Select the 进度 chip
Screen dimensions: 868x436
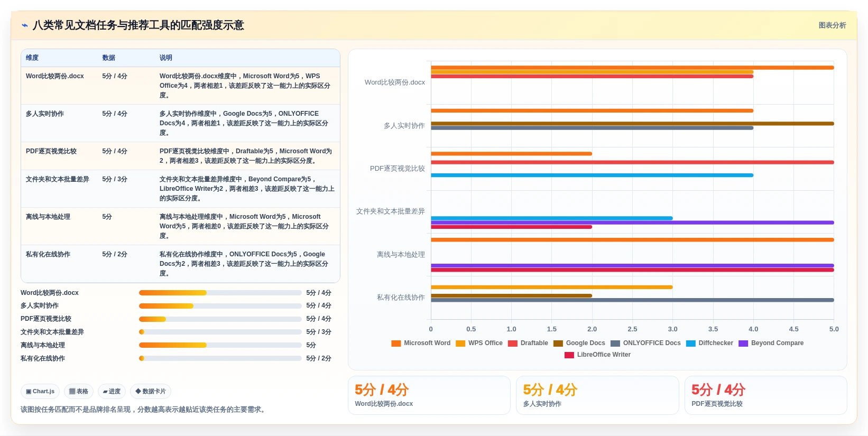click(x=112, y=392)
